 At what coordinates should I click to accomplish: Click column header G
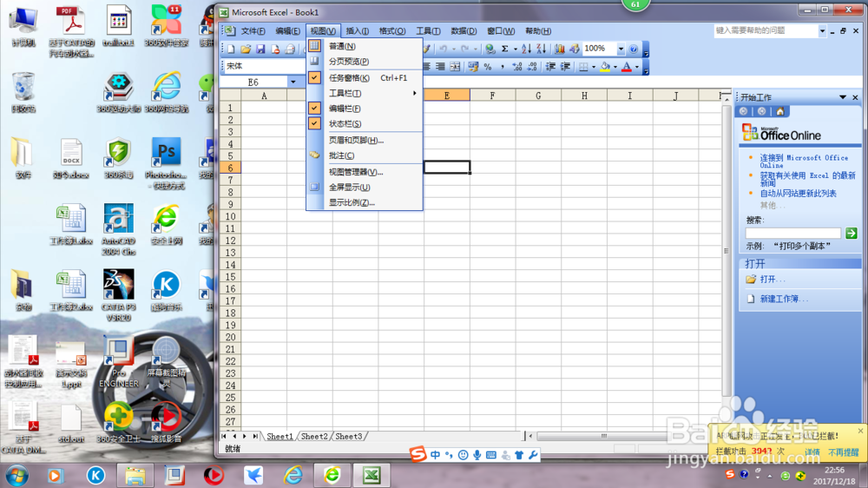point(538,96)
